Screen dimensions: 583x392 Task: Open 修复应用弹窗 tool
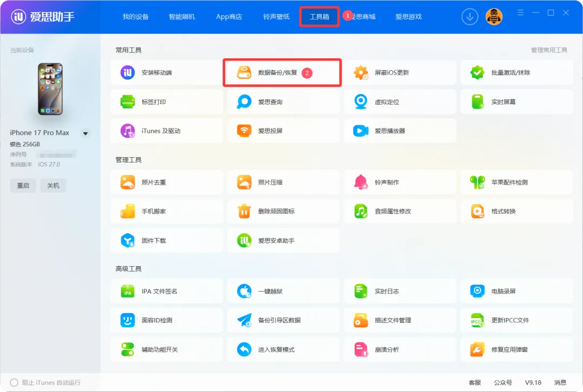click(517, 349)
